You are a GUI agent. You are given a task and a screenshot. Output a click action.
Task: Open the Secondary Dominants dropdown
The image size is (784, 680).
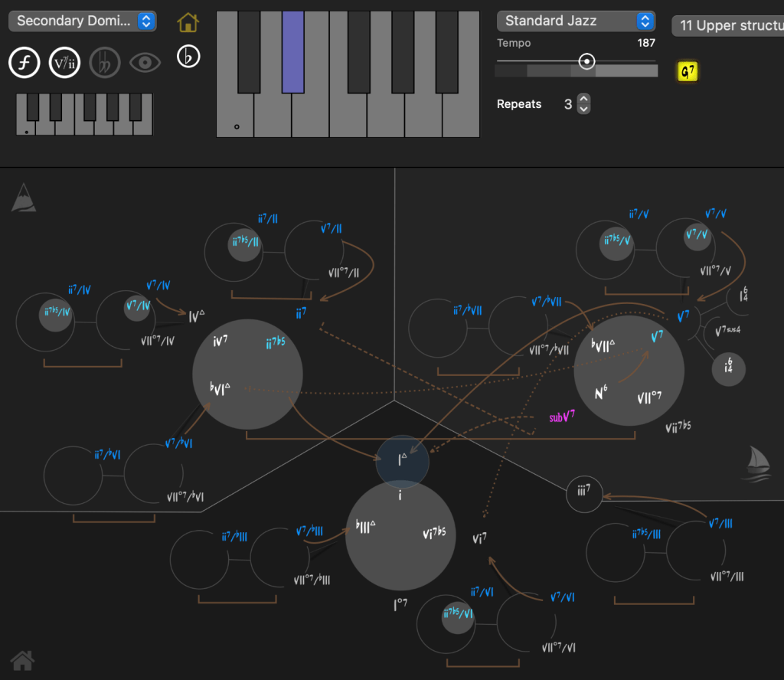point(83,21)
